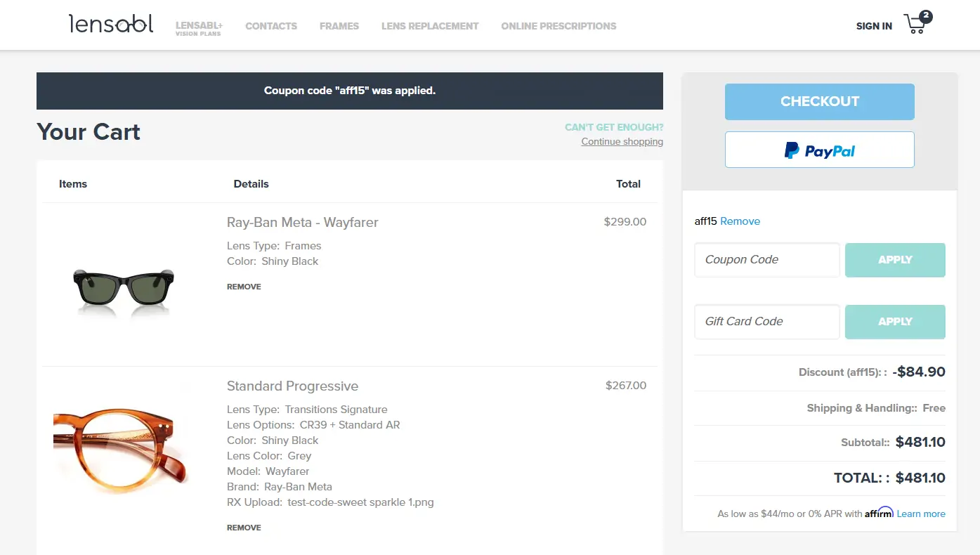The width and height of the screenshot is (980, 555).
Task: Focus the Gift Card Code field
Action: [x=767, y=322]
